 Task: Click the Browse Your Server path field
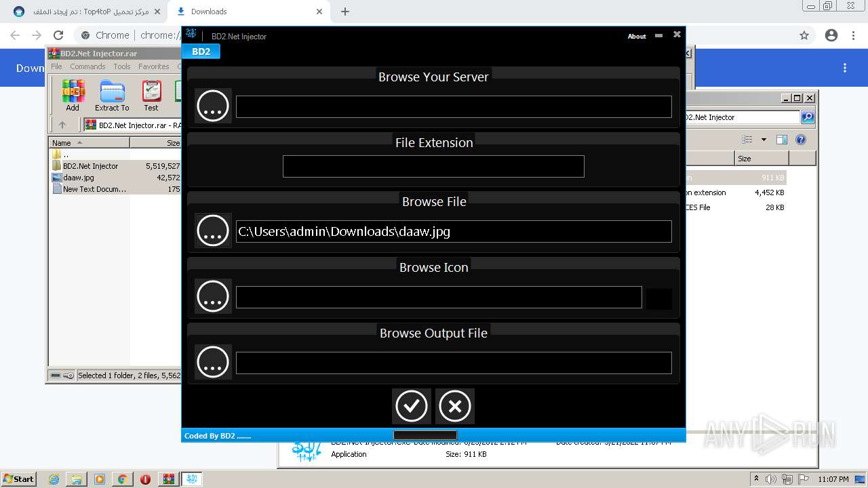click(x=454, y=106)
